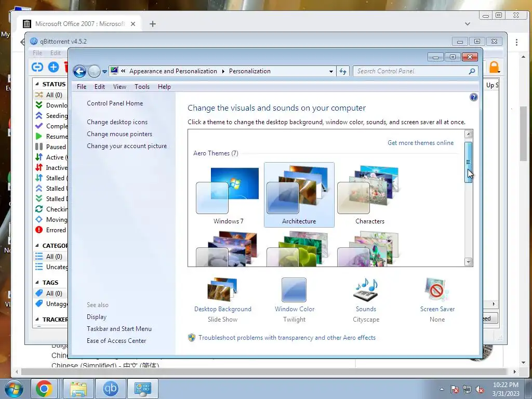Collapse the STATUS section in qBittorrent
Screen dimensions: 532x399
37,84
